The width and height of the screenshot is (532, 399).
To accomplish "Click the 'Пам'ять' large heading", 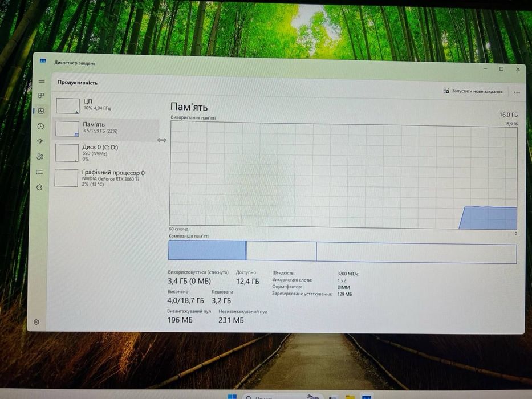I will coord(189,107).
